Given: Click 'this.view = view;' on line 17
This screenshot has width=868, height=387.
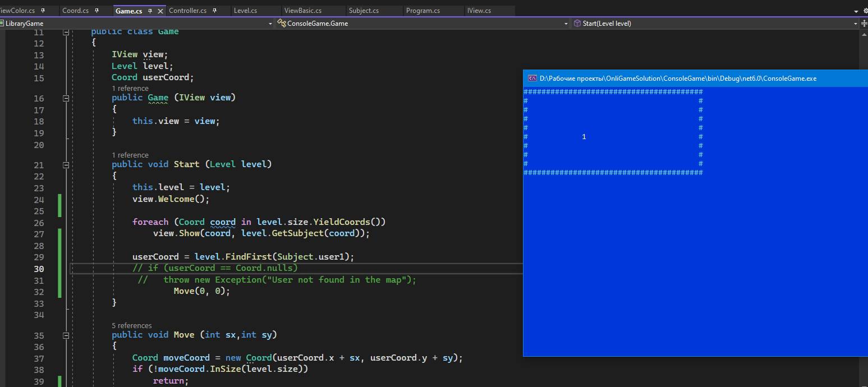Looking at the screenshot, I should click(176, 121).
